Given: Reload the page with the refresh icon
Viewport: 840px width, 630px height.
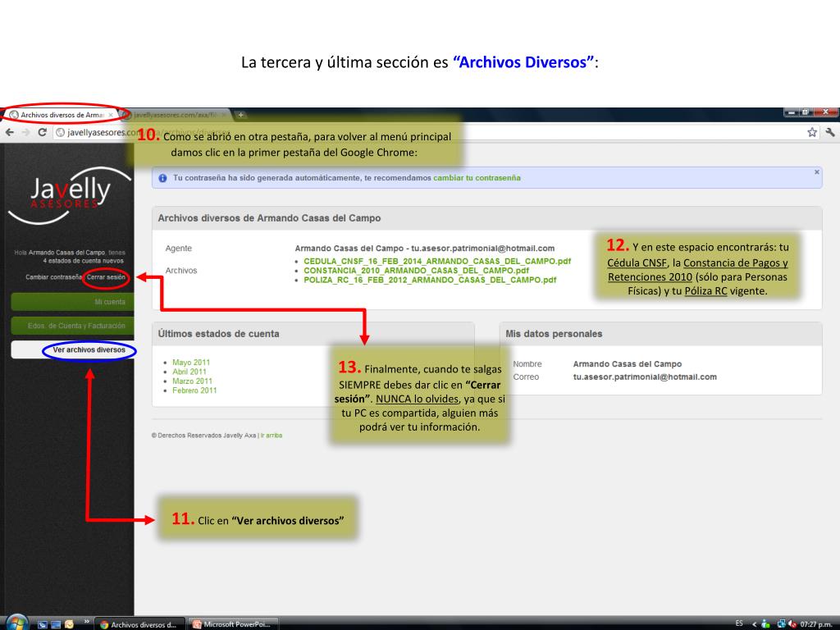Looking at the screenshot, I should pos(42,132).
